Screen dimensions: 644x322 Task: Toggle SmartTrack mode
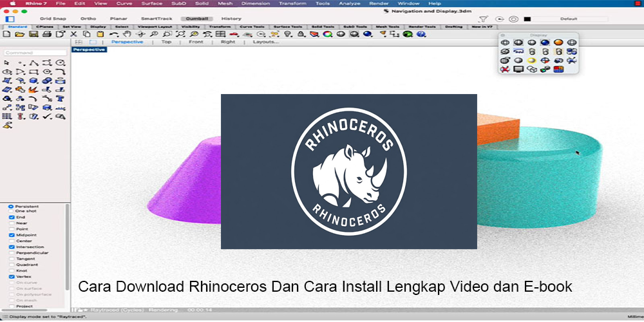tap(156, 19)
